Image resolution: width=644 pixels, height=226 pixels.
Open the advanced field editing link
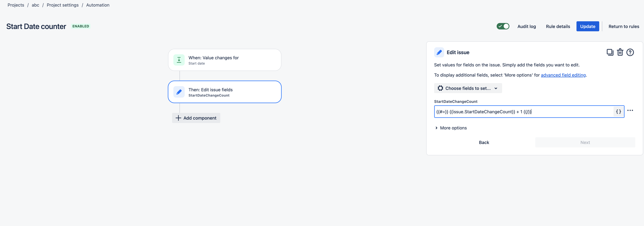[x=563, y=75]
